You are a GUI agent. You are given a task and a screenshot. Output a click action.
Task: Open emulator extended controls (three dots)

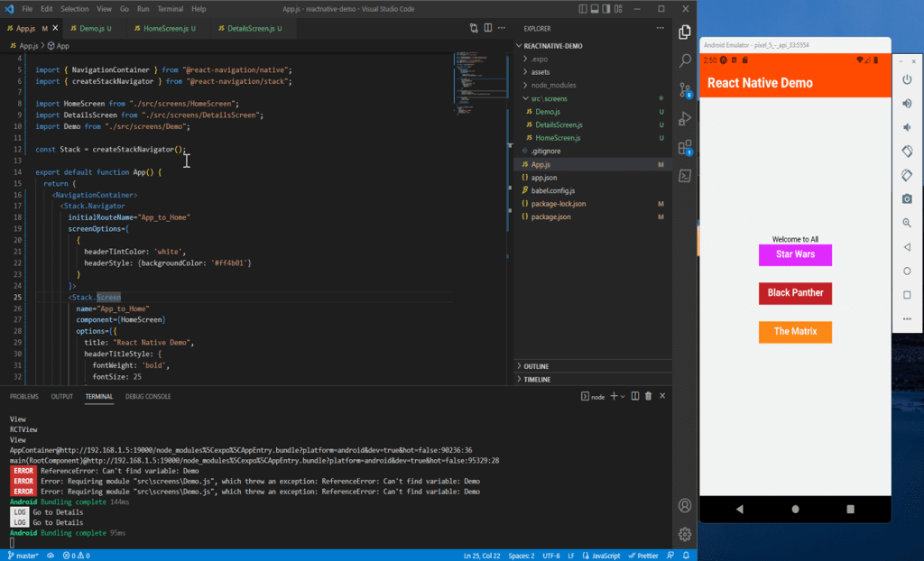(x=907, y=318)
